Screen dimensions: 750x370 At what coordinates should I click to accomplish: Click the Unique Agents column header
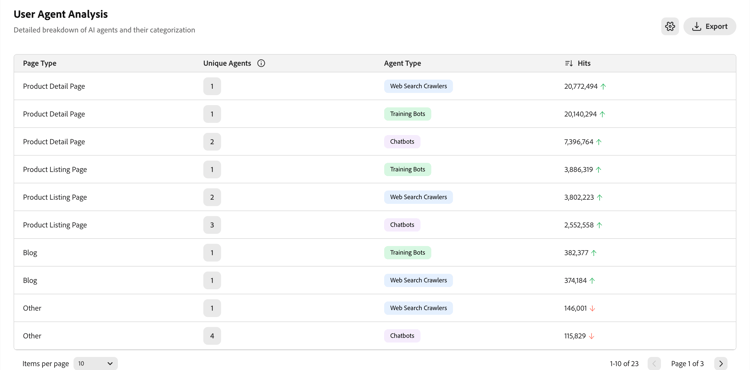(227, 63)
